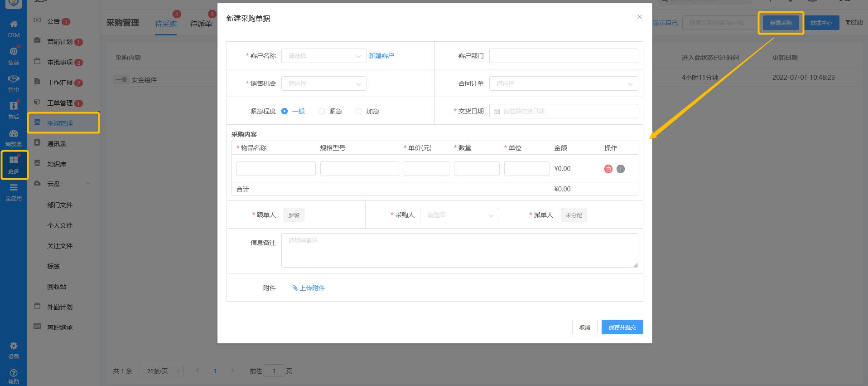Image resolution: width=868 pixels, height=386 pixels.
Task: Open the 20条/页 page size dropdown
Action: (x=161, y=371)
